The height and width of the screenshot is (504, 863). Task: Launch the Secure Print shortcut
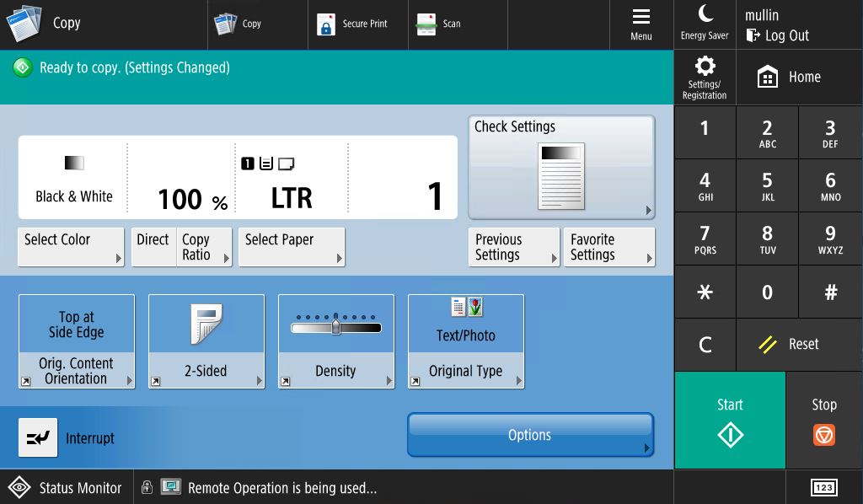357,24
